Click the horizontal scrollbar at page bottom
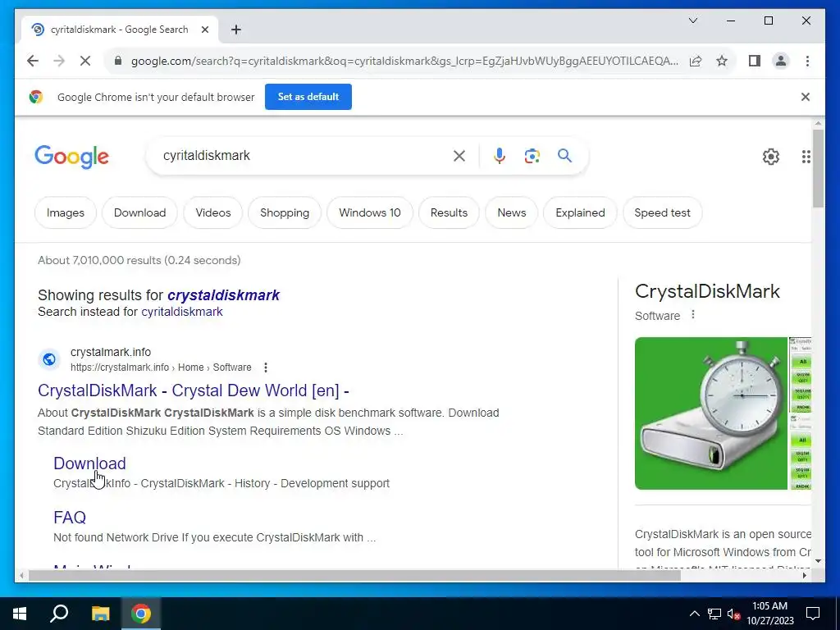 [354, 575]
